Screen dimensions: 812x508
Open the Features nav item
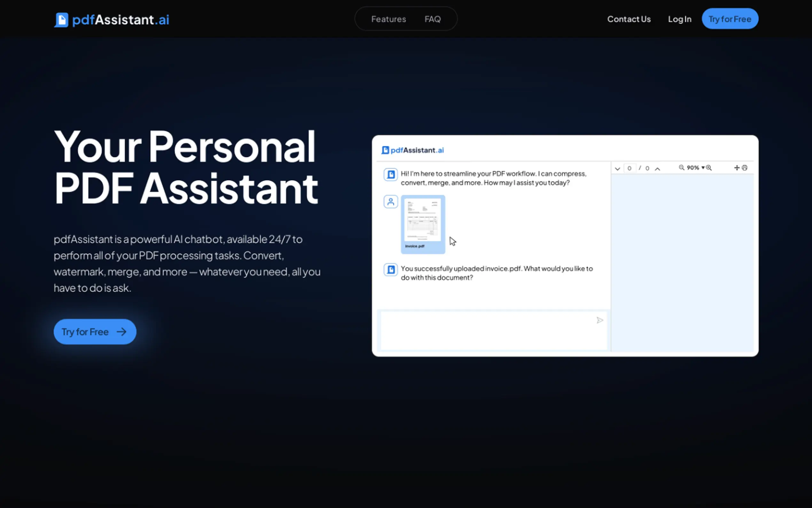pos(388,19)
